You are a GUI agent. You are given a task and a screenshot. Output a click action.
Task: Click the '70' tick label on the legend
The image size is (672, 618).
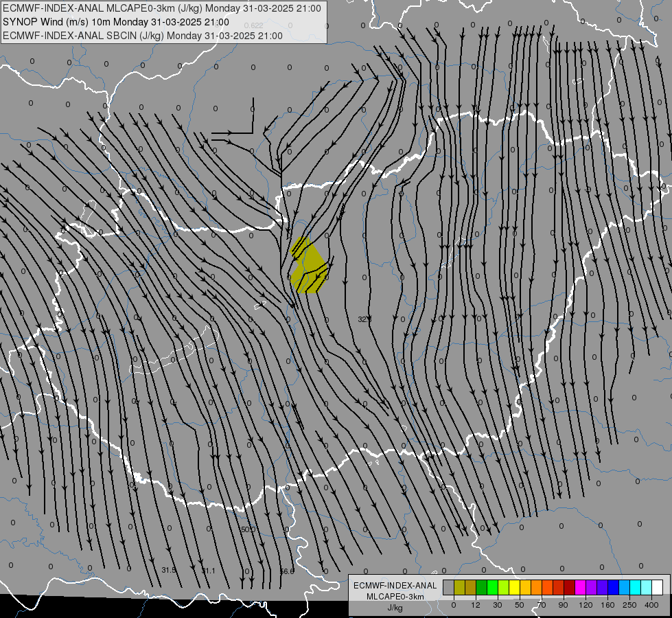point(542,605)
